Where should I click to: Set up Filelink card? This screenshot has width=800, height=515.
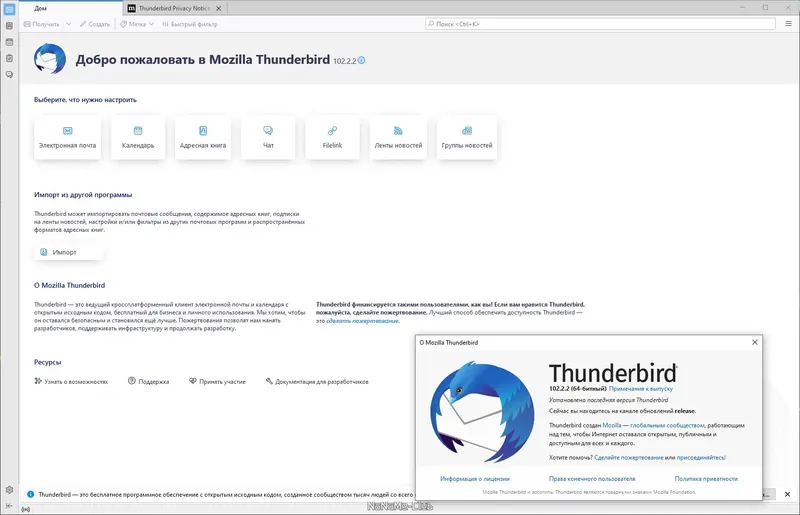[x=332, y=138]
